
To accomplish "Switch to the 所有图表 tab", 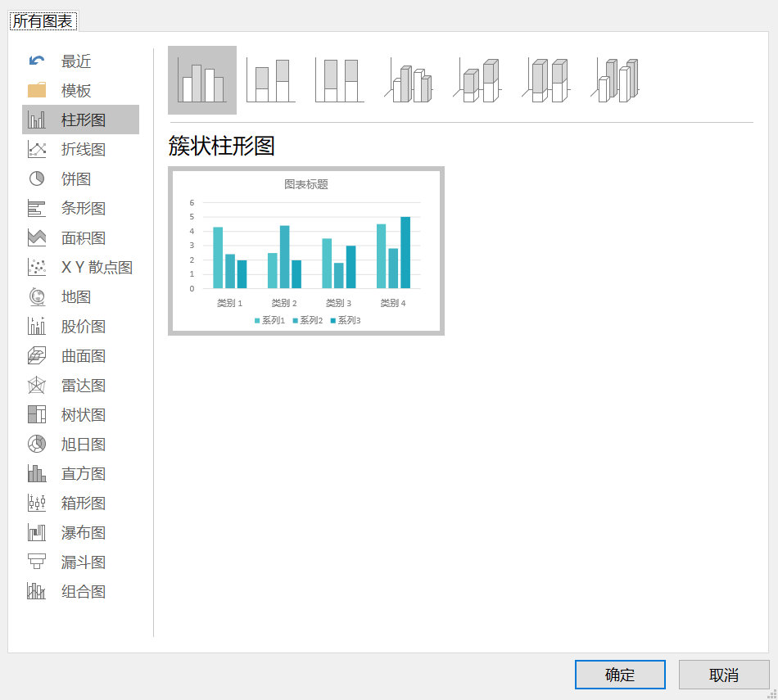I will pos(43,21).
